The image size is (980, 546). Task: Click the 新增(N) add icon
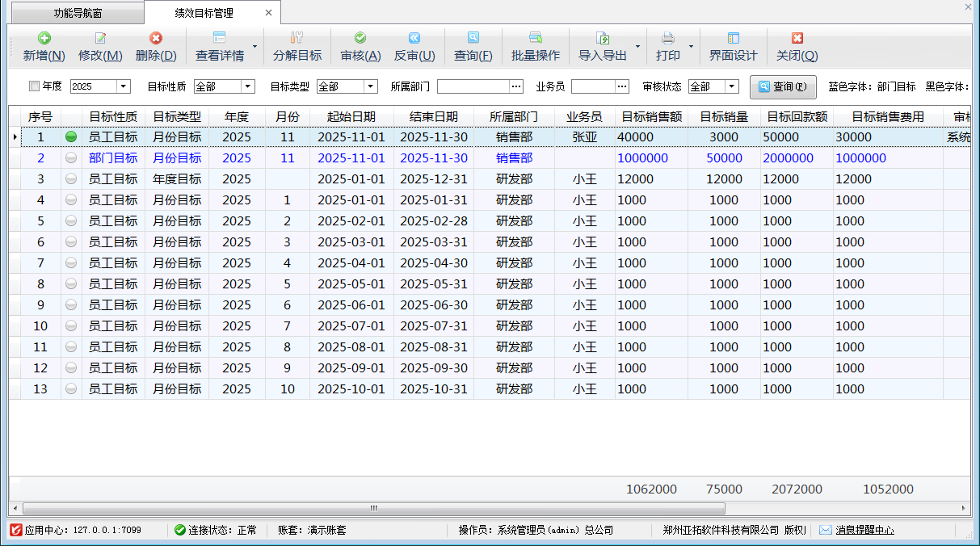click(44, 38)
